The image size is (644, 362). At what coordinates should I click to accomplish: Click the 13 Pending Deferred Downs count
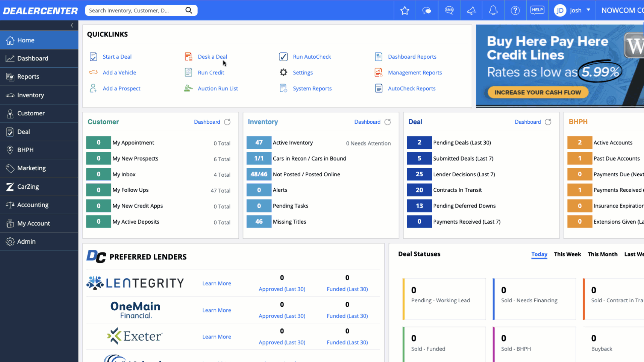tap(419, 206)
